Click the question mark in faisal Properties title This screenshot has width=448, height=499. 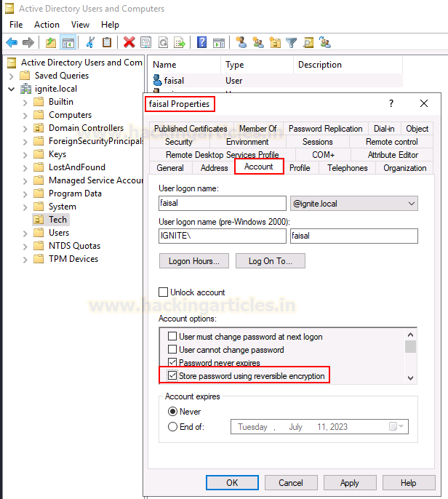click(391, 103)
